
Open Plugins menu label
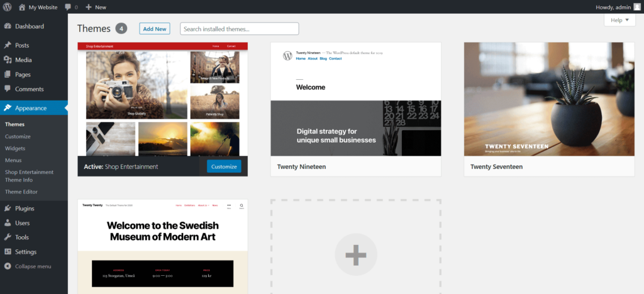tap(25, 209)
